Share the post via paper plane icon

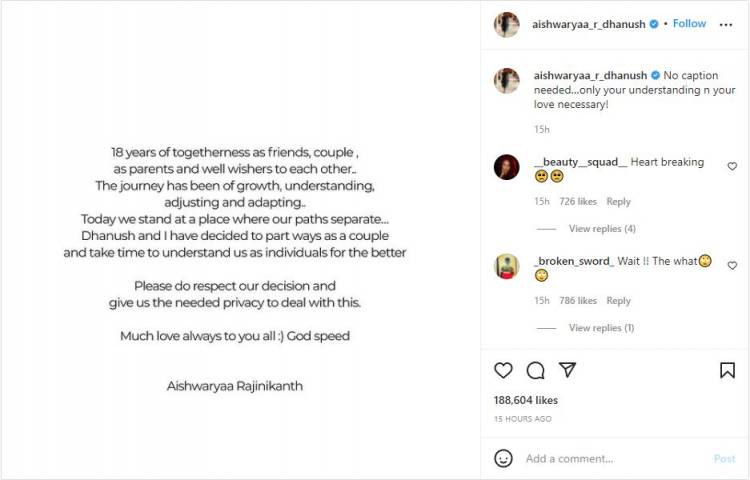point(567,371)
